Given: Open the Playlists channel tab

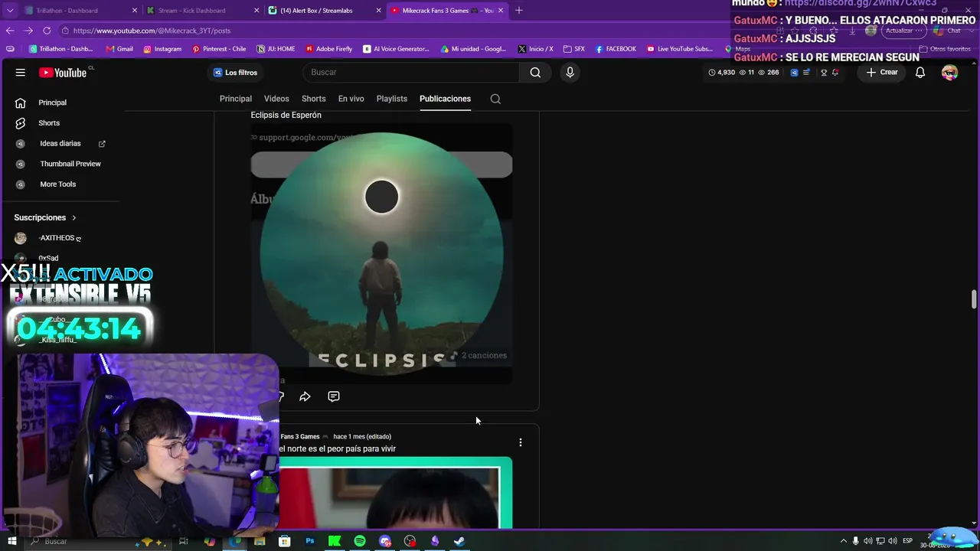Looking at the screenshot, I should (392, 99).
